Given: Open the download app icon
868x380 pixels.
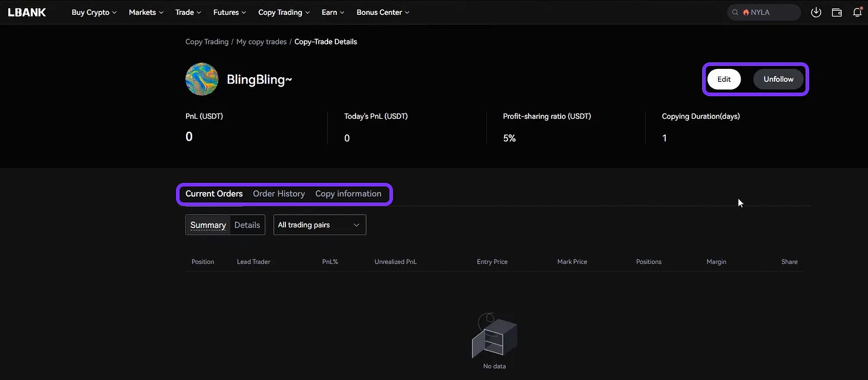Looking at the screenshot, I should (816, 12).
